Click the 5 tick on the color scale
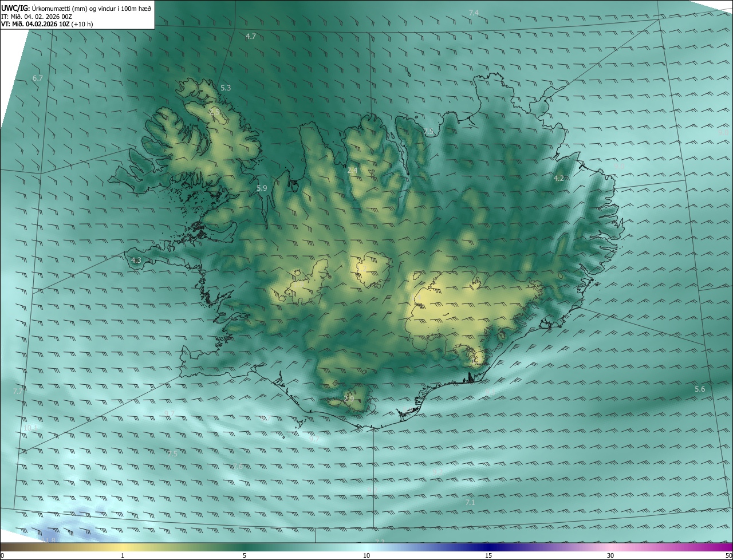 (x=245, y=555)
